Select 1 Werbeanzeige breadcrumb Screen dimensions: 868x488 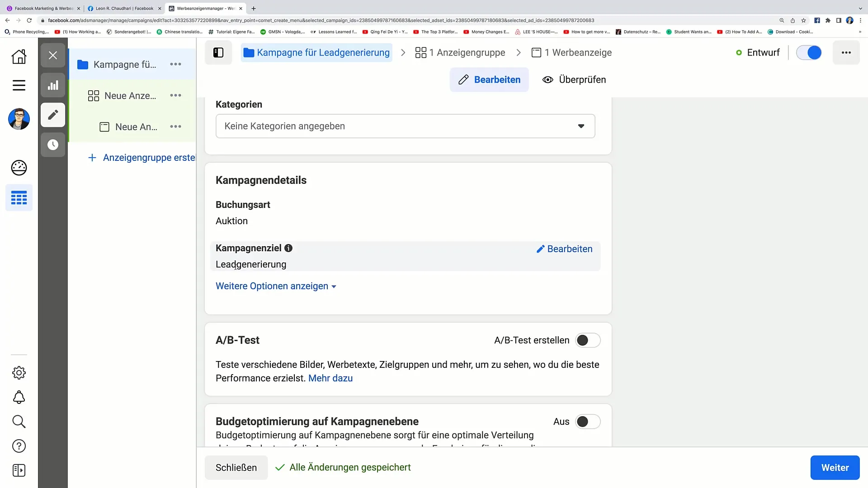pos(571,52)
